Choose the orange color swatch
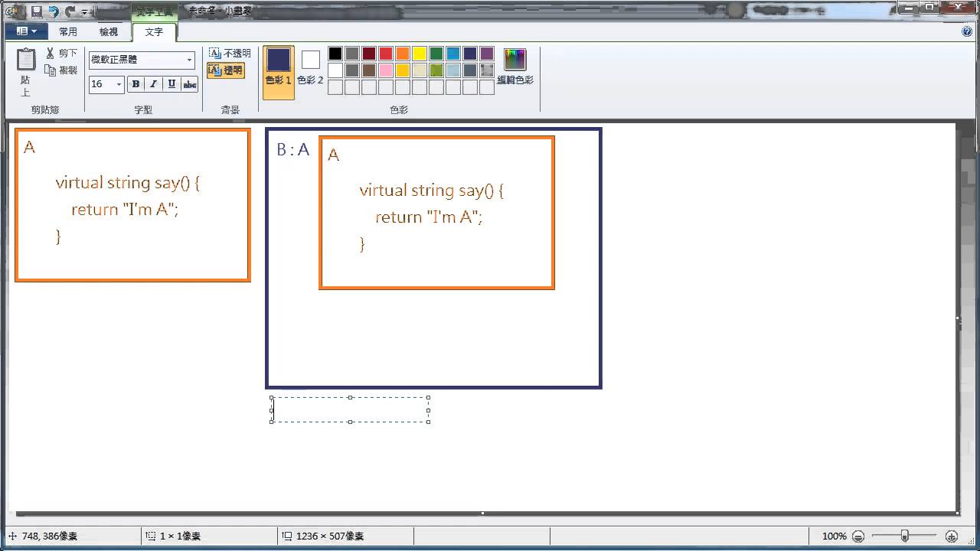This screenshot has width=980, height=551. coord(403,54)
